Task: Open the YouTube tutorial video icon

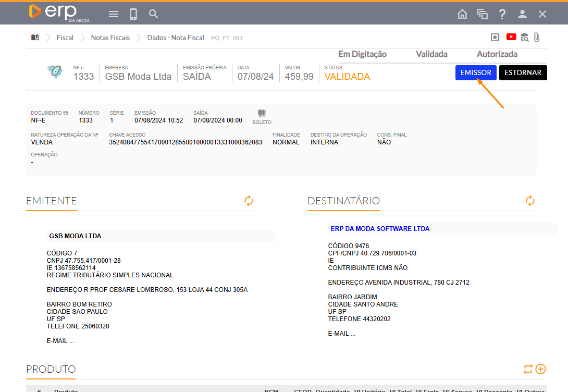Action: (x=511, y=37)
